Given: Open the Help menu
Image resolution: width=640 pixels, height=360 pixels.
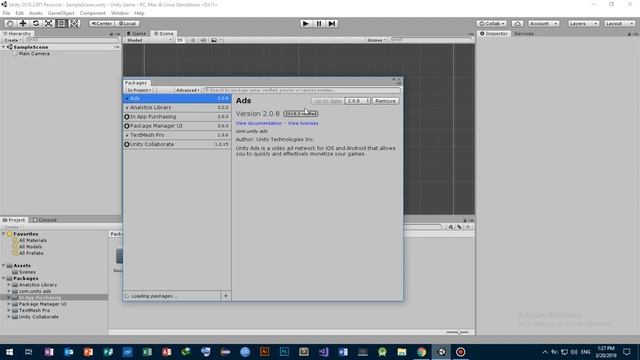Looking at the screenshot, I should pyautogui.click(x=139, y=13).
